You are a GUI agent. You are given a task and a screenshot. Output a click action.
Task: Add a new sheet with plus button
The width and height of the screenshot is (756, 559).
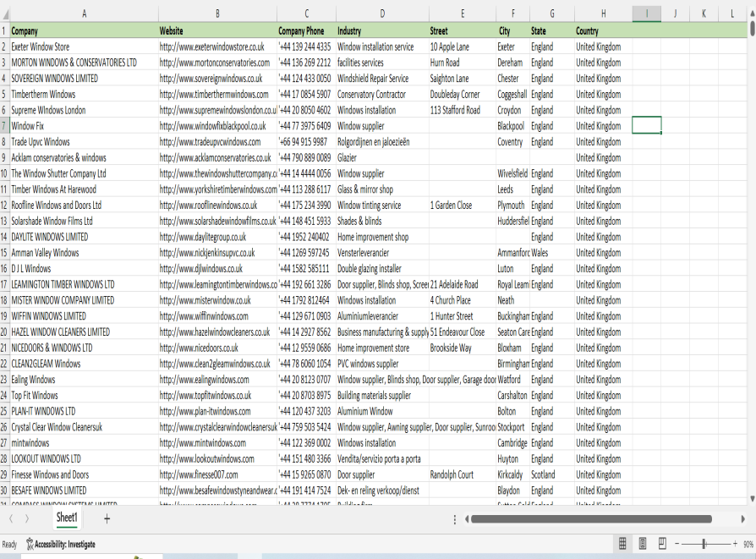(107, 518)
